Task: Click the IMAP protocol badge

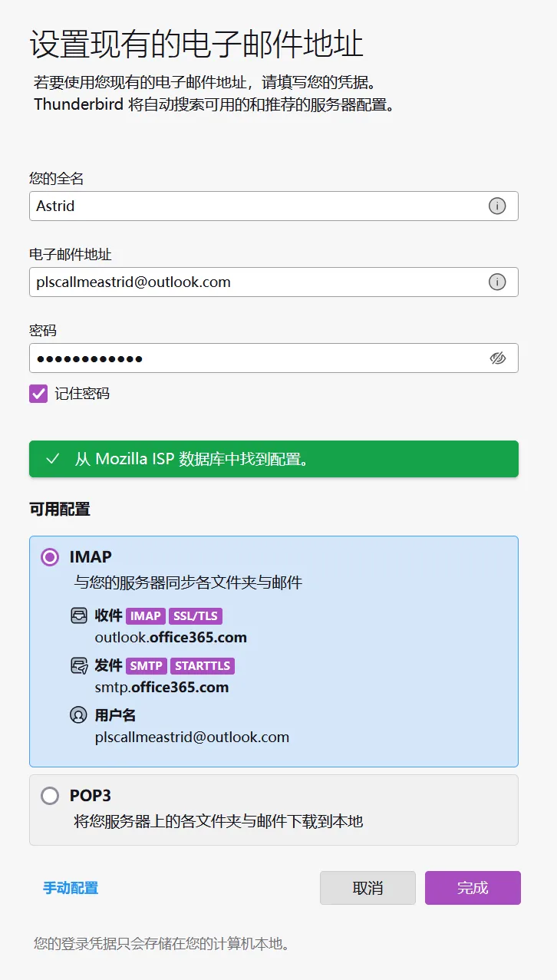Action: [x=146, y=615]
